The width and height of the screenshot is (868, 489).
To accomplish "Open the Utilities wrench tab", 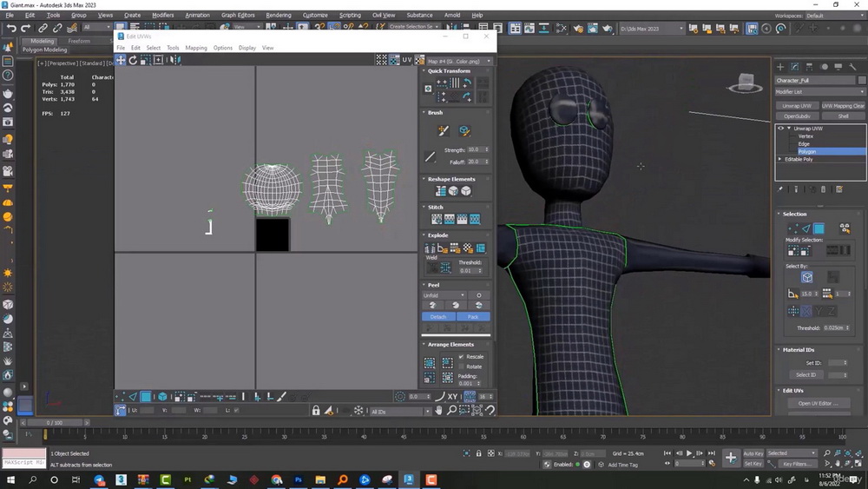I will [852, 67].
